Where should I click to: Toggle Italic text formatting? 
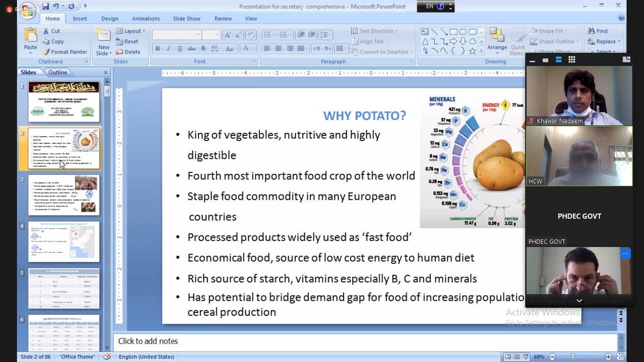pyautogui.click(x=168, y=49)
